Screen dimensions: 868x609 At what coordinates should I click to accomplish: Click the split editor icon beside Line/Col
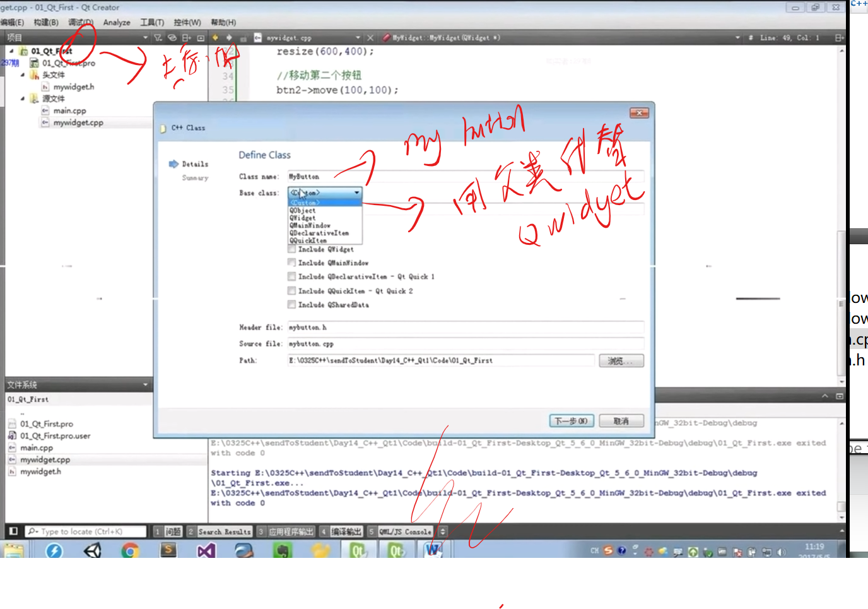click(839, 38)
